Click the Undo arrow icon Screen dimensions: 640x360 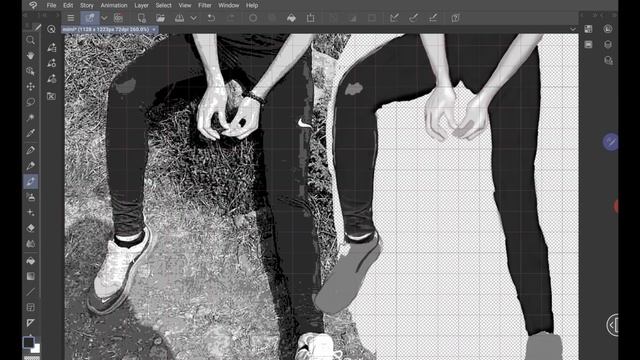click(x=211, y=18)
